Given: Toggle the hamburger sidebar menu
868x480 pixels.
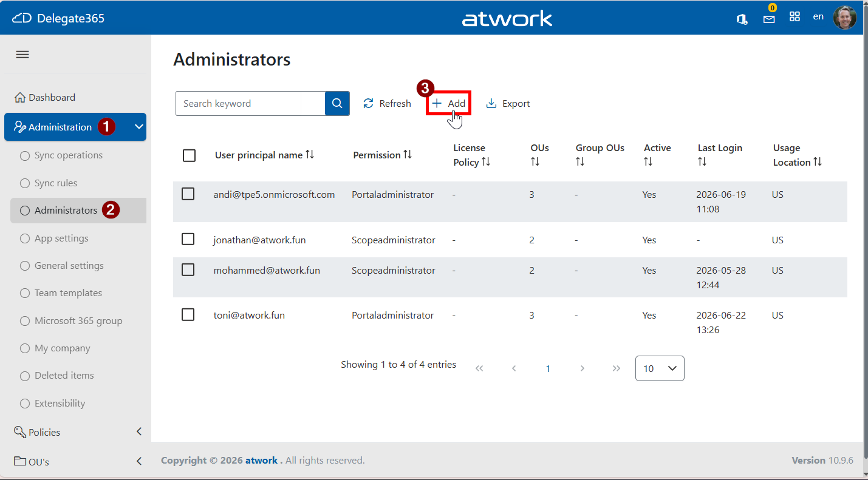Looking at the screenshot, I should click(x=22, y=55).
